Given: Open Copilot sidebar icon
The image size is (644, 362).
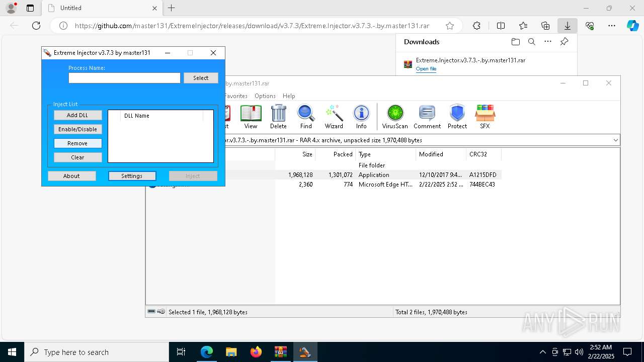Looking at the screenshot, I should click(632, 26).
